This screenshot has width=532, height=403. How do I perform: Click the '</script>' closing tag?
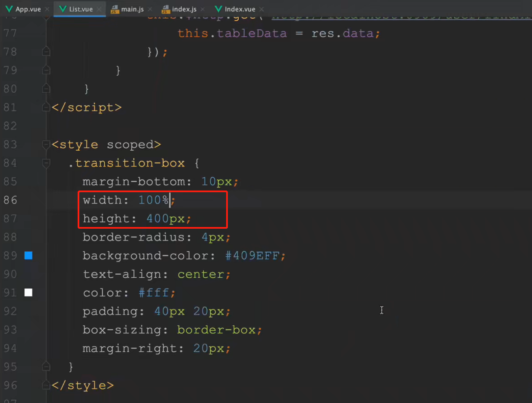tap(86, 107)
